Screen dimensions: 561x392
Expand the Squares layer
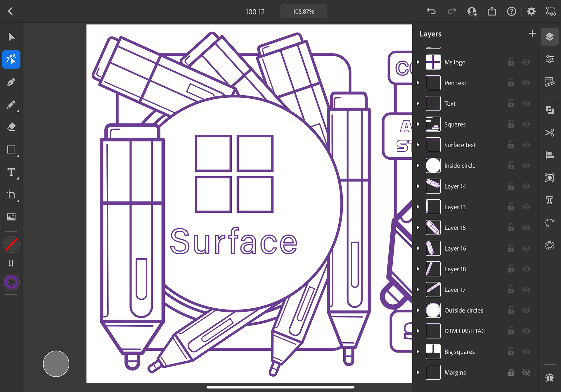[x=418, y=124]
